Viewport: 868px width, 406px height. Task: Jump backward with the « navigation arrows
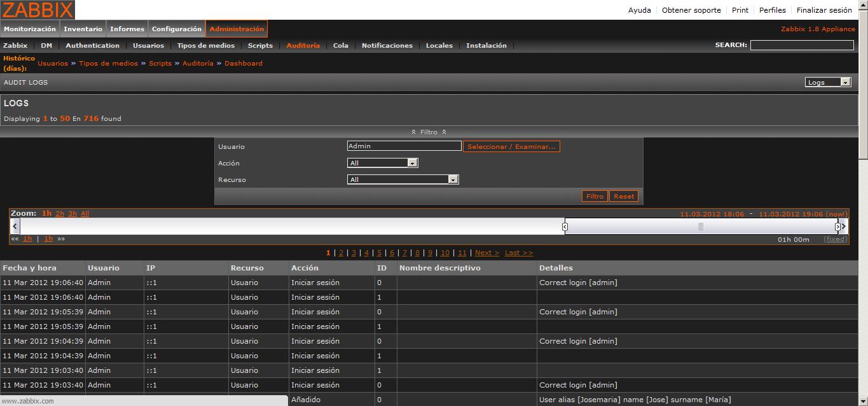14,239
